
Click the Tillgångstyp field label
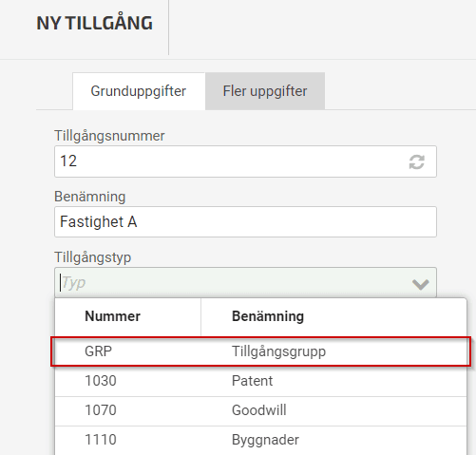92,256
